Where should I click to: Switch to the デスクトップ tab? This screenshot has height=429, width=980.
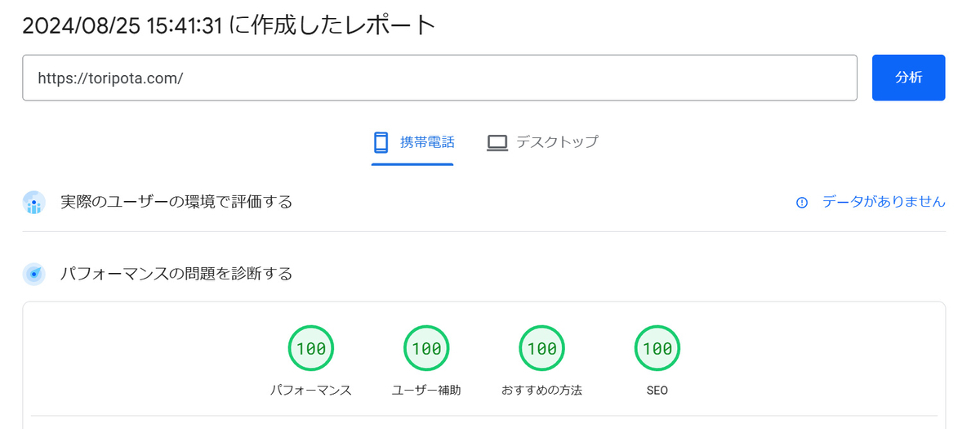click(x=543, y=142)
